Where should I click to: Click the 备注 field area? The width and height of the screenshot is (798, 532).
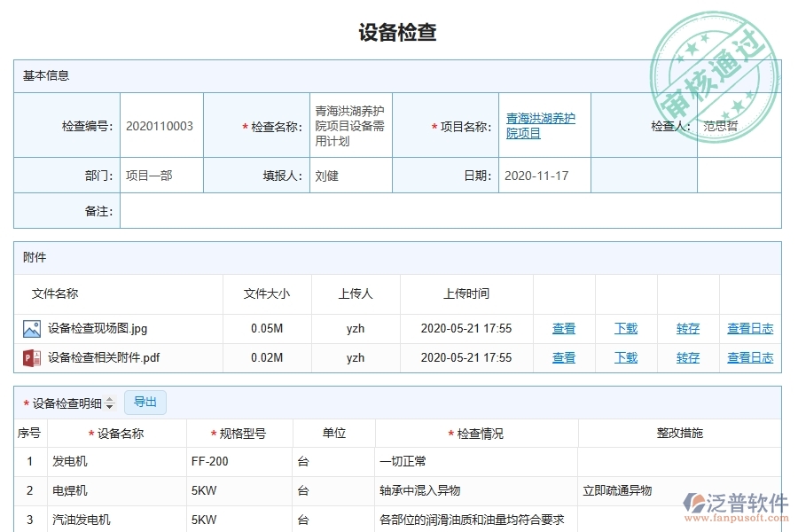tap(443, 210)
